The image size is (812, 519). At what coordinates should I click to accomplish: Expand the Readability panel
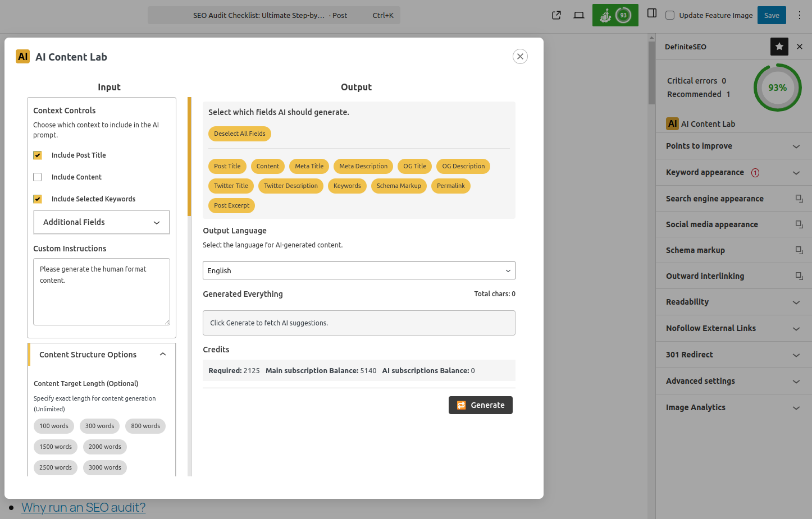pos(733,302)
